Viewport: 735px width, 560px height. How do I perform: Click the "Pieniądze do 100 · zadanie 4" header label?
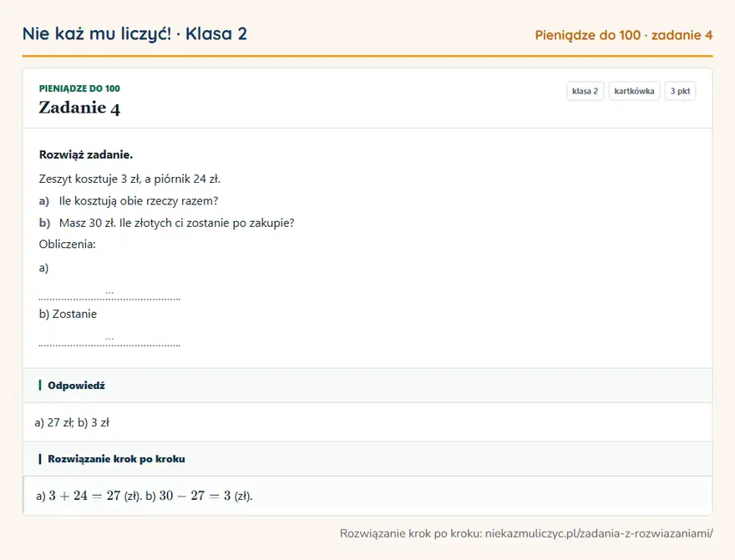pos(623,35)
